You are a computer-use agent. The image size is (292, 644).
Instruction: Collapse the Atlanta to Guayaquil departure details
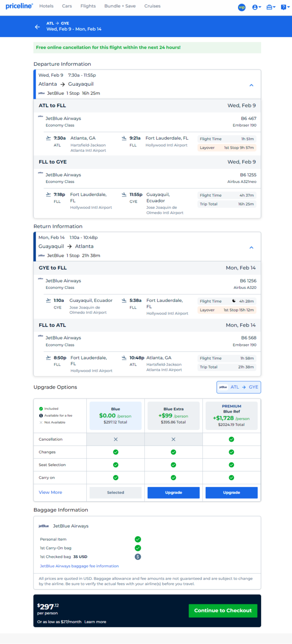point(251,85)
